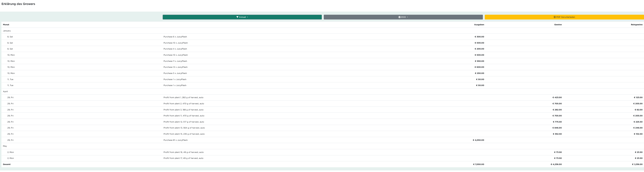The image size is (644, 172).
Task: Click the Ausgaben column header
Action: pos(479,25)
